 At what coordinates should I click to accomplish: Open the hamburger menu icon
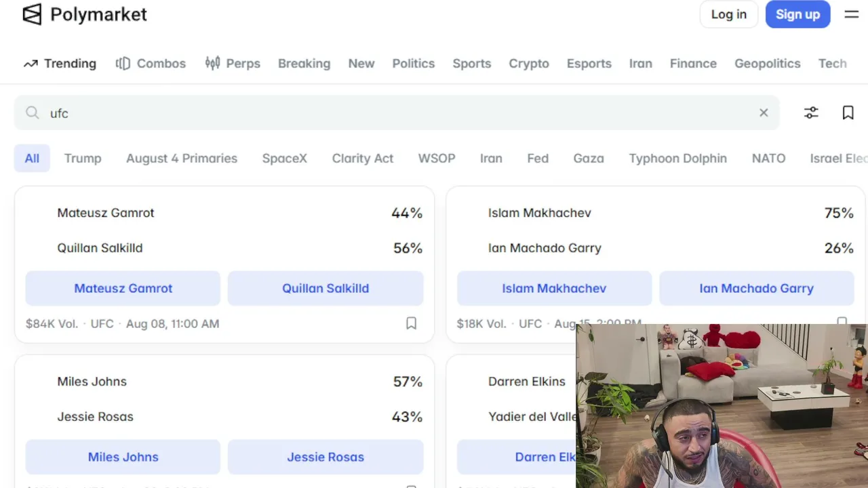pyautogui.click(x=852, y=14)
